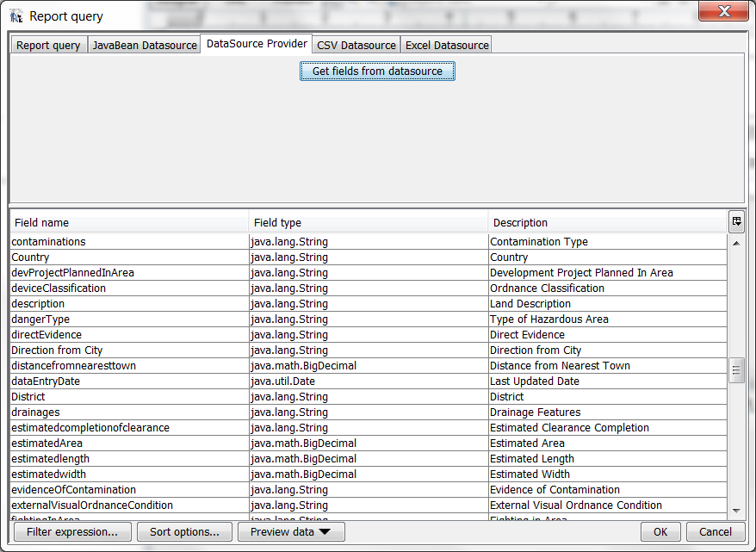
Task: Open the Preview data dropdown
Action: pos(290,532)
